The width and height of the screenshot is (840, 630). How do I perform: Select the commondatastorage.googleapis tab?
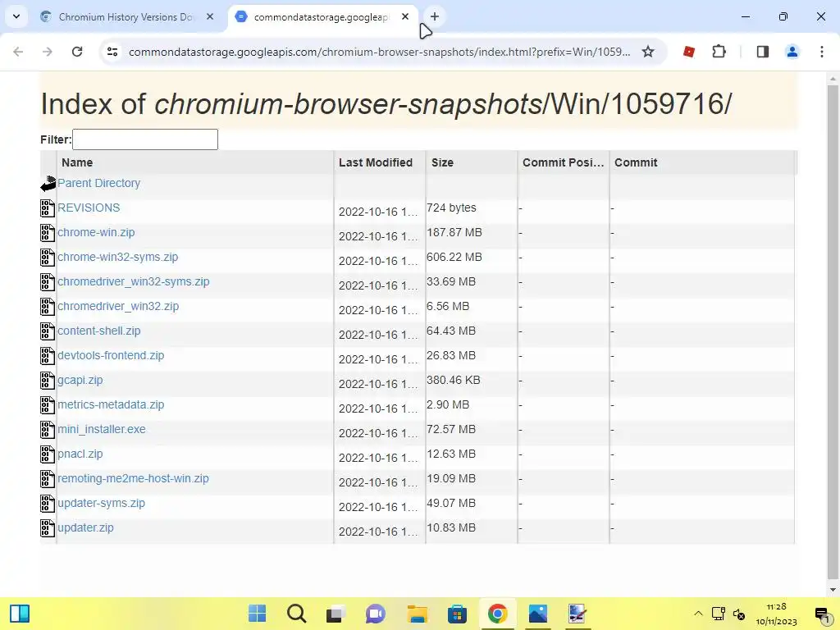tap(322, 17)
